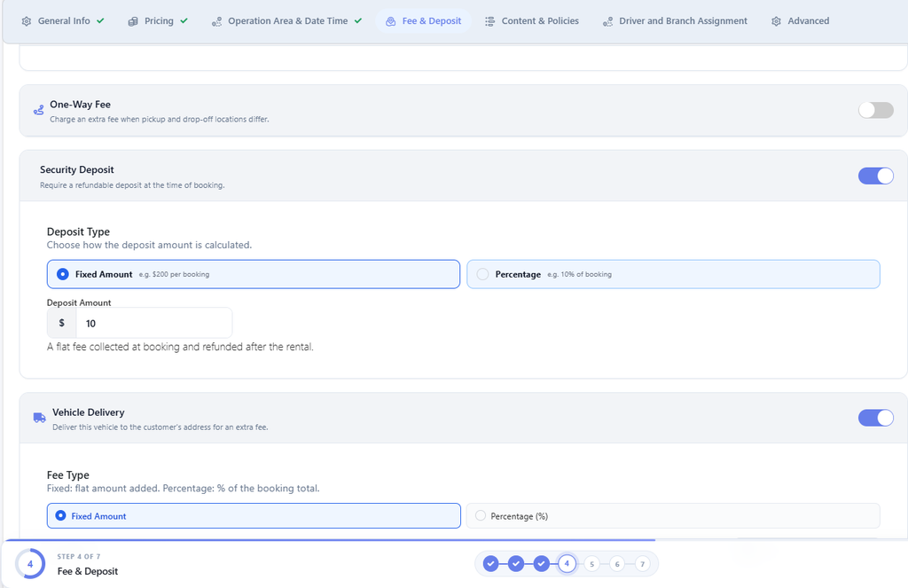
Task: Go to completed step 1 in stepper
Action: point(490,564)
